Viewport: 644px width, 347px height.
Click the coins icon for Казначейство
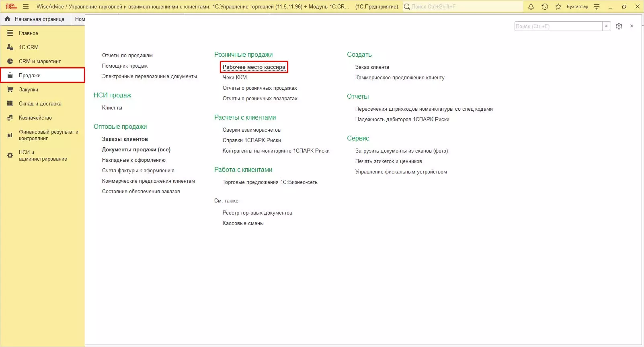click(10, 118)
